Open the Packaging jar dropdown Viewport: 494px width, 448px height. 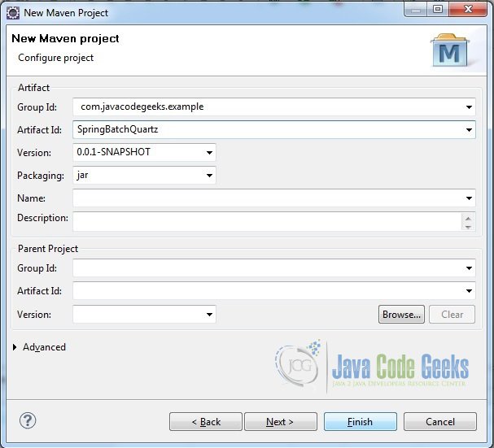click(209, 175)
